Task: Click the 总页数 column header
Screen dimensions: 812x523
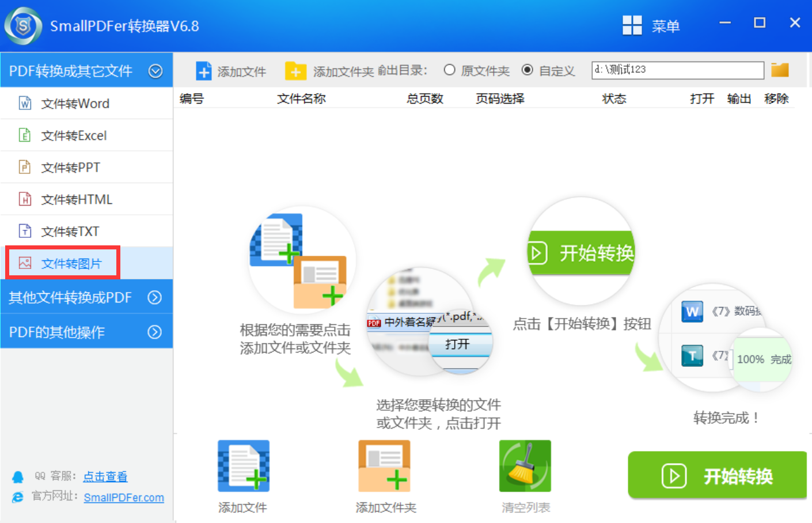Action: pyautogui.click(x=425, y=98)
